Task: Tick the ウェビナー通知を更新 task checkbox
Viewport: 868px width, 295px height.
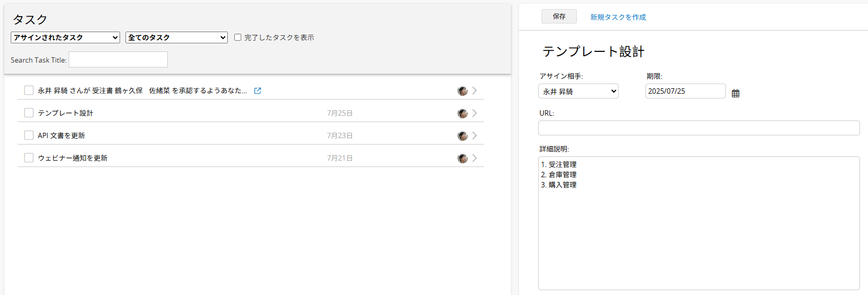Action: pyautogui.click(x=29, y=158)
